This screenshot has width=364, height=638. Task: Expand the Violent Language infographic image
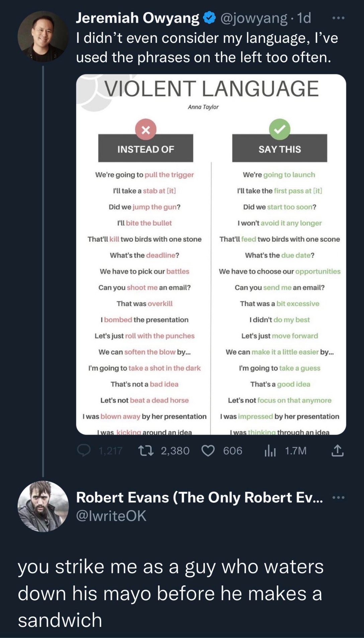click(211, 254)
